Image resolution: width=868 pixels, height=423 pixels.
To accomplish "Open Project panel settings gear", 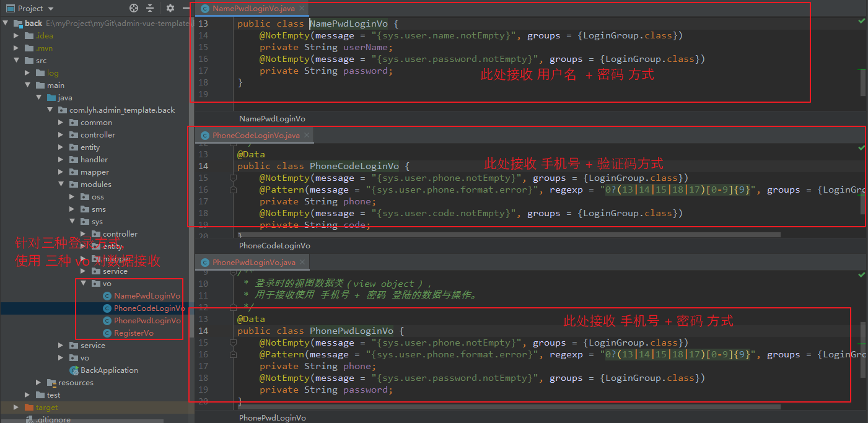I will [x=170, y=8].
